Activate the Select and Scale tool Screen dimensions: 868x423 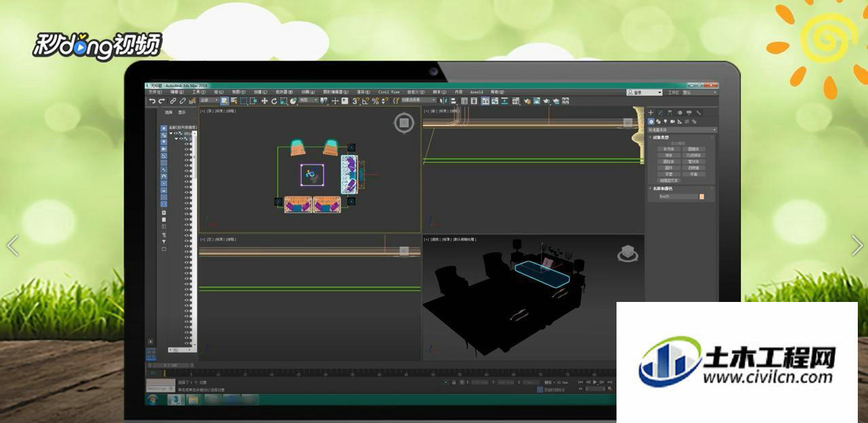click(283, 101)
